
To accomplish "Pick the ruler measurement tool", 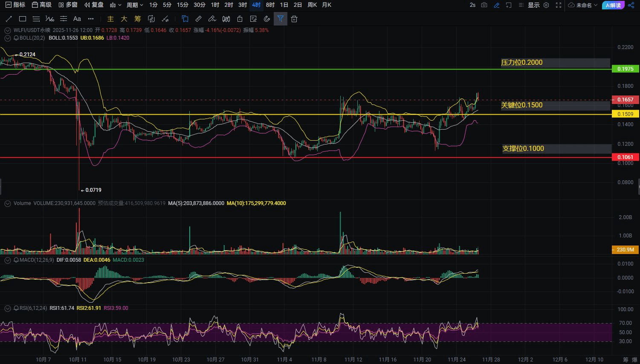I will pyautogui.click(x=198, y=19).
